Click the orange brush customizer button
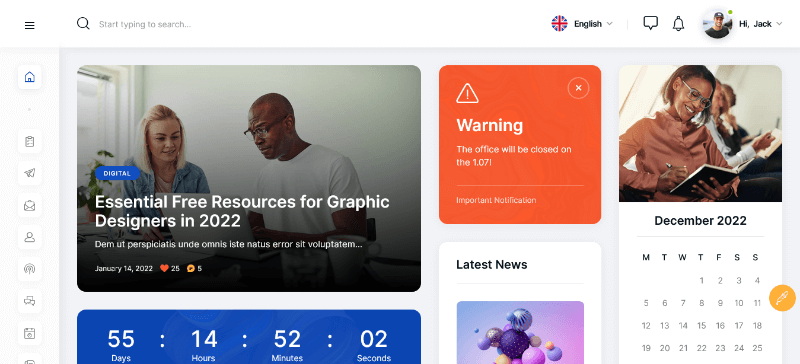The height and width of the screenshot is (364, 800). click(782, 298)
